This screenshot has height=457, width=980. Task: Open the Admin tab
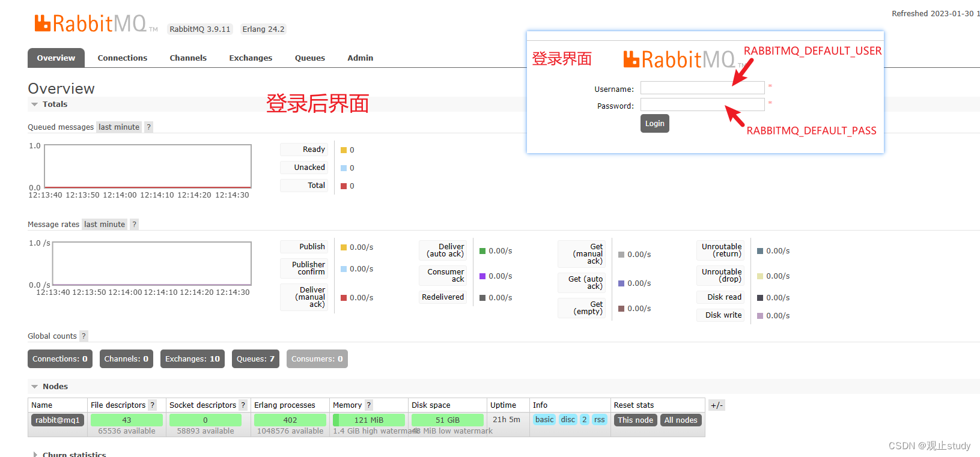(361, 58)
